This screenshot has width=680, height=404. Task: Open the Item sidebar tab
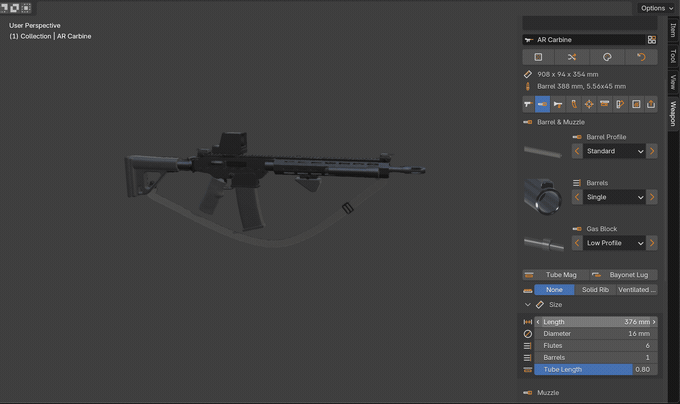673,30
